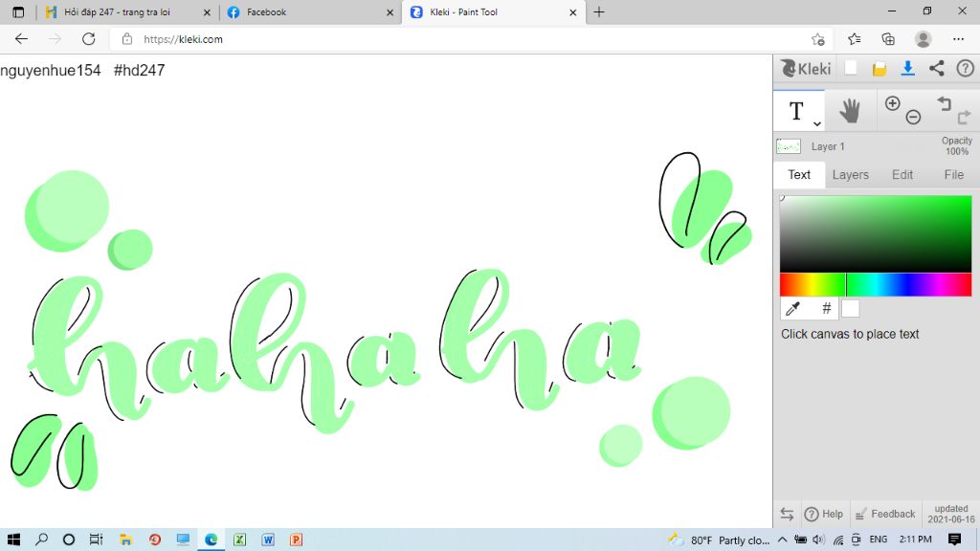The image size is (980, 551).
Task: Click the Layer 1 thumbnail preview
Action: point(789,146)
